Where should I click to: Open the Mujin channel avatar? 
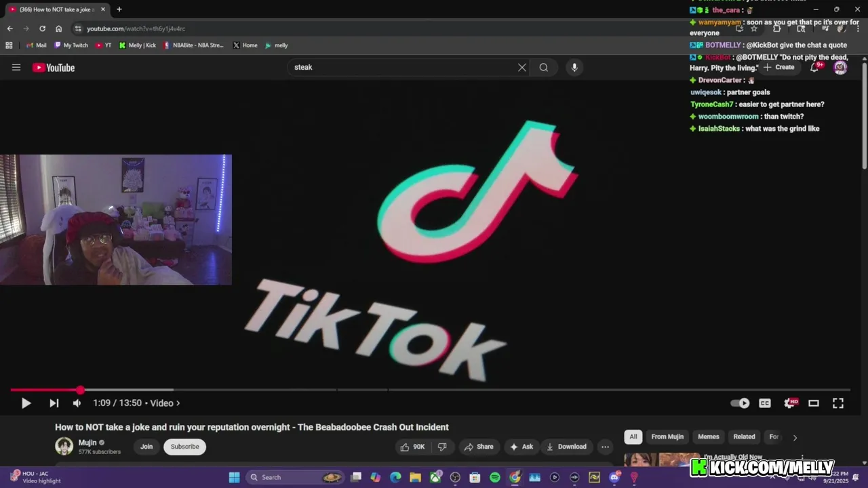(x=64, y=446)
